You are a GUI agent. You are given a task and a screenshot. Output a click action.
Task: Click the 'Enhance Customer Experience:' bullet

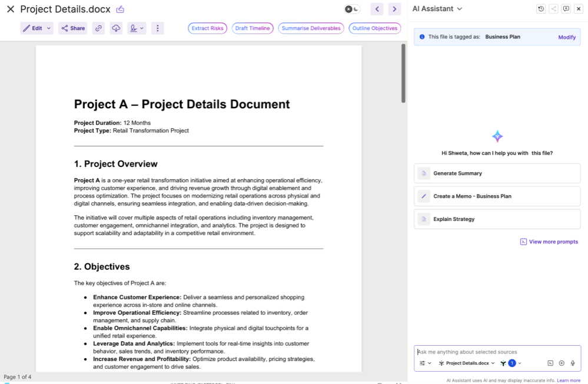tap(137, 297)
